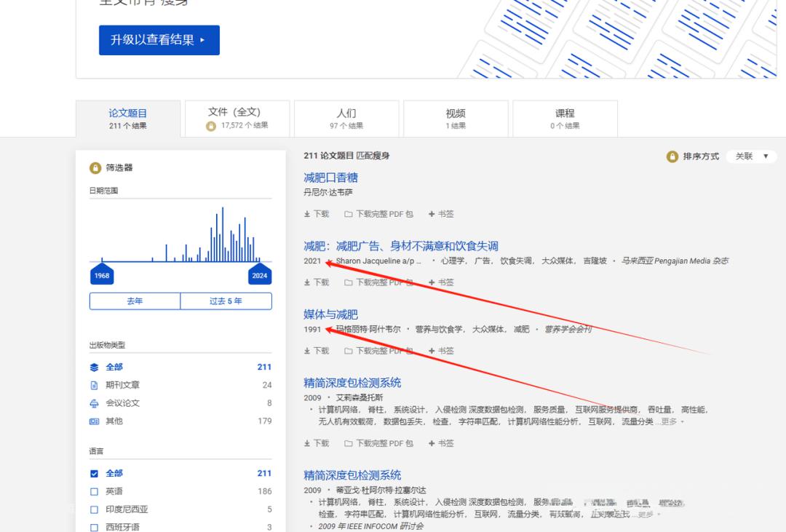Click the 入侵检测 keyword in 艾莉森桑托斯 paper
The image size is (786, 532).
tap(450, 410)
